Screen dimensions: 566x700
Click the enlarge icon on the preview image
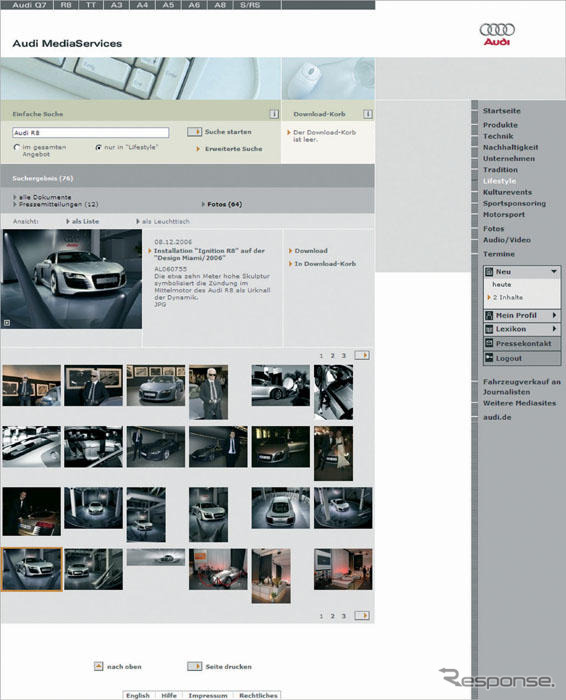[7, 323]
